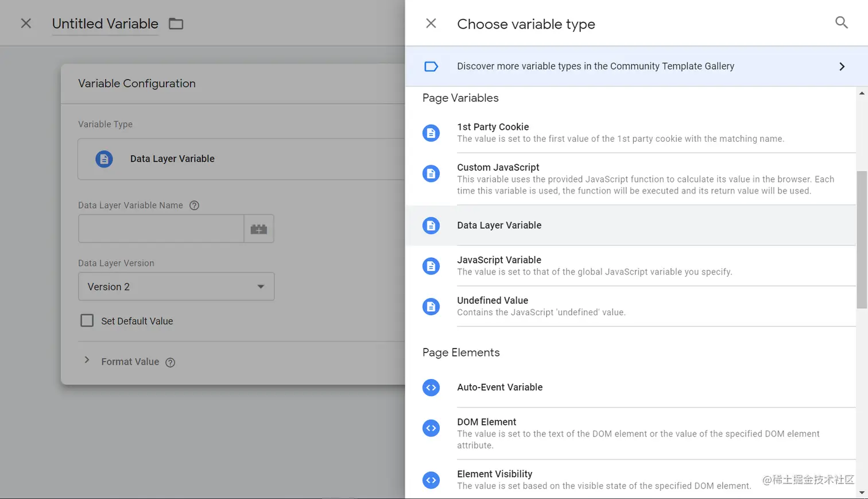Insert variable using the brick icon button
The width and height of the screenshot is (868, 499).
coord(259,229)
